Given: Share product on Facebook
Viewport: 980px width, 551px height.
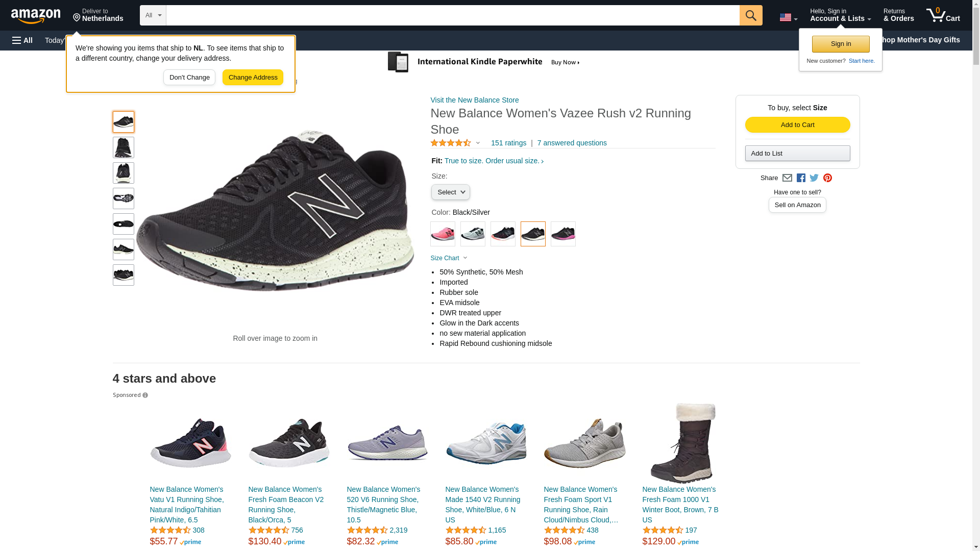Looking at the screenshot, I should 801,178.
